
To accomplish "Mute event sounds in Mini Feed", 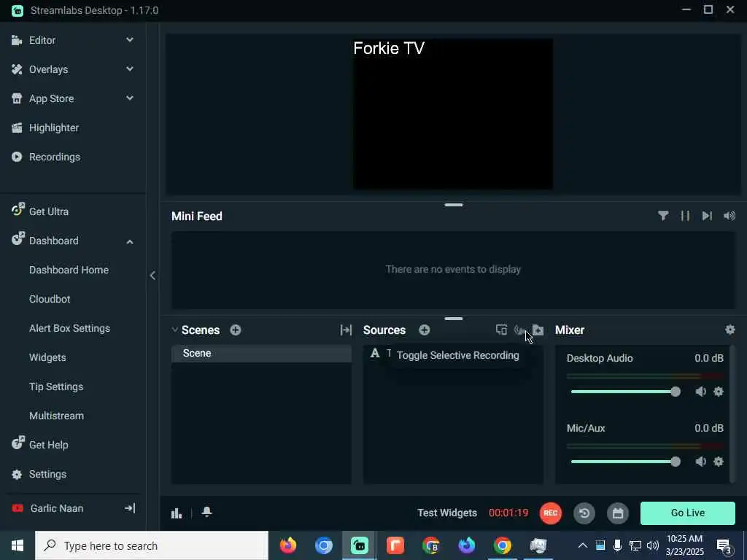I will (x=729, y=216).
